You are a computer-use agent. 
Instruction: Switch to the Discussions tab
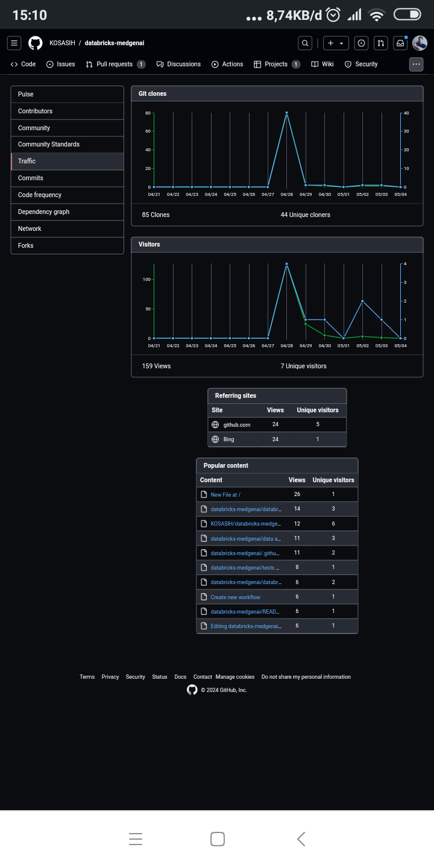(178, 64)
